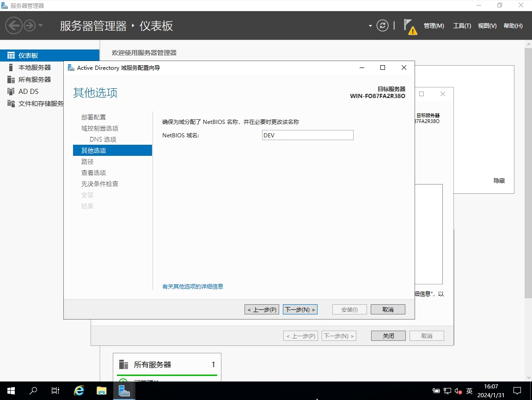
Task: Open Task View on the taskbar
Action: pos(55,391)
